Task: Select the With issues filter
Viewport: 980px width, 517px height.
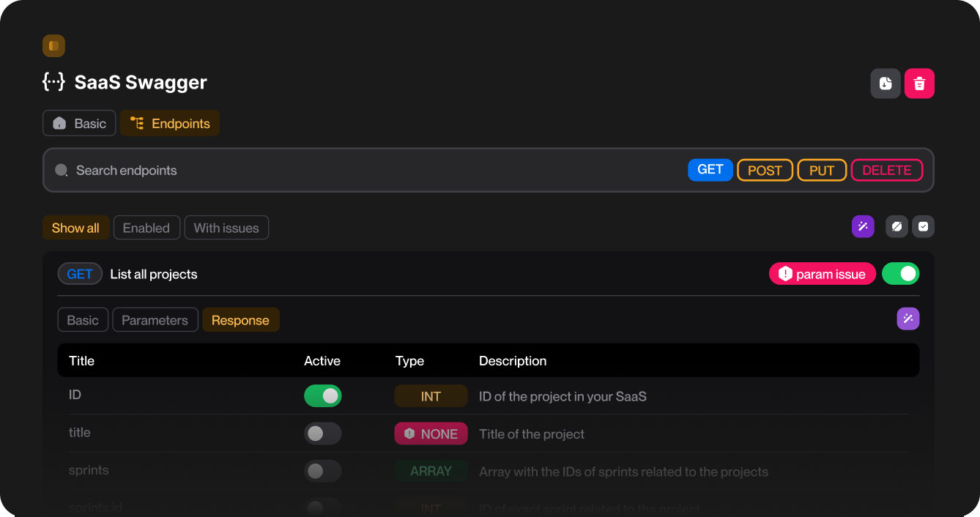Action: click(226, 228)
